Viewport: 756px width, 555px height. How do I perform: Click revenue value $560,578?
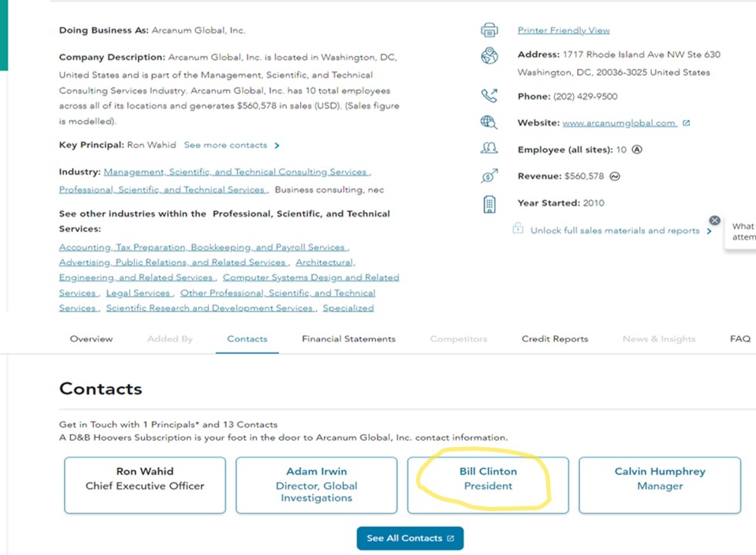point(584,177)
